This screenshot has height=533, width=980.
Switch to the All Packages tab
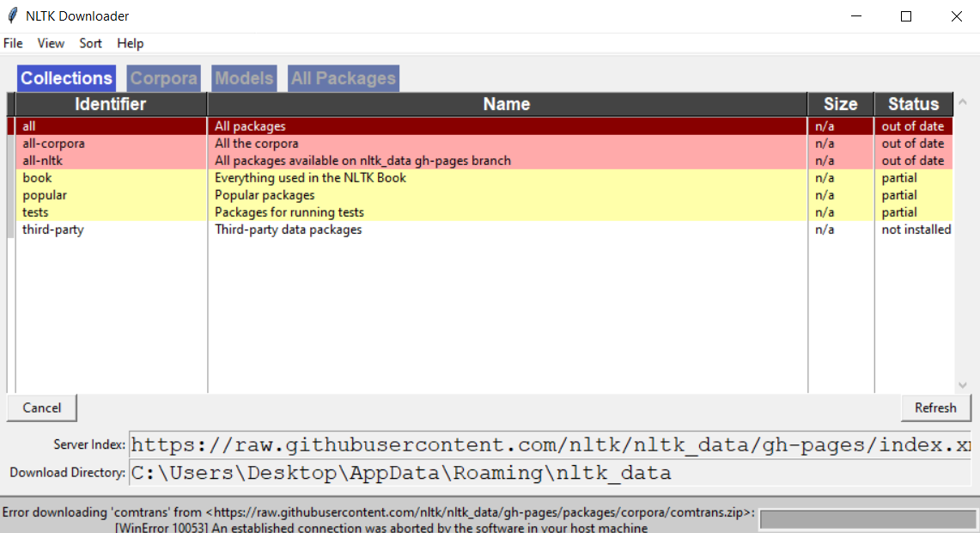(x=343, y=78)
